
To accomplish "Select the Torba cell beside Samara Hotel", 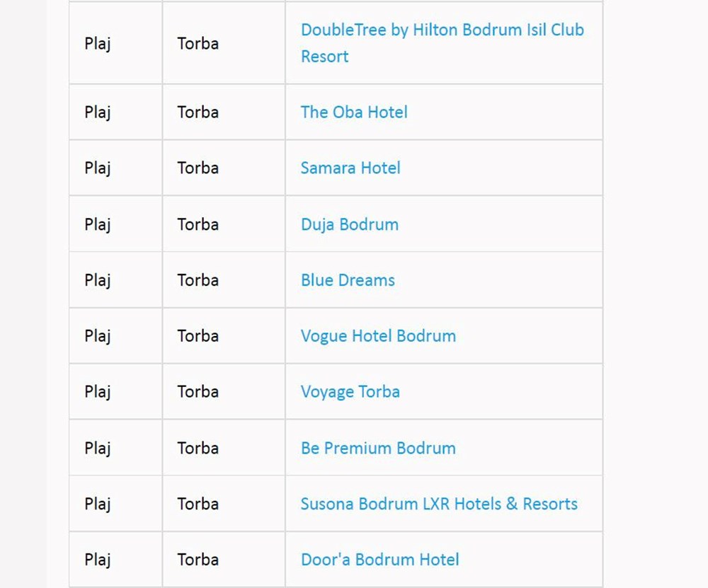I will coord(198,168).
